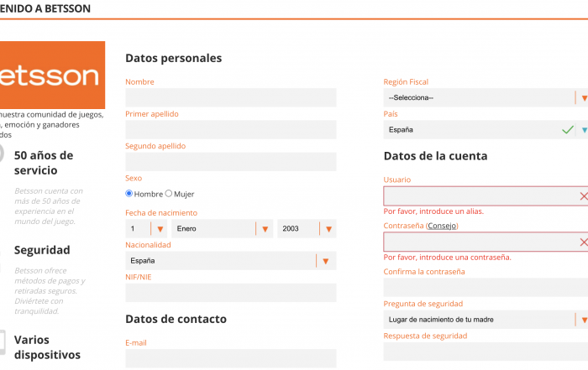Click the 'Fecha de nacimiento' label
This screenshot has height=370, width=588.
[x=161, y=213]
